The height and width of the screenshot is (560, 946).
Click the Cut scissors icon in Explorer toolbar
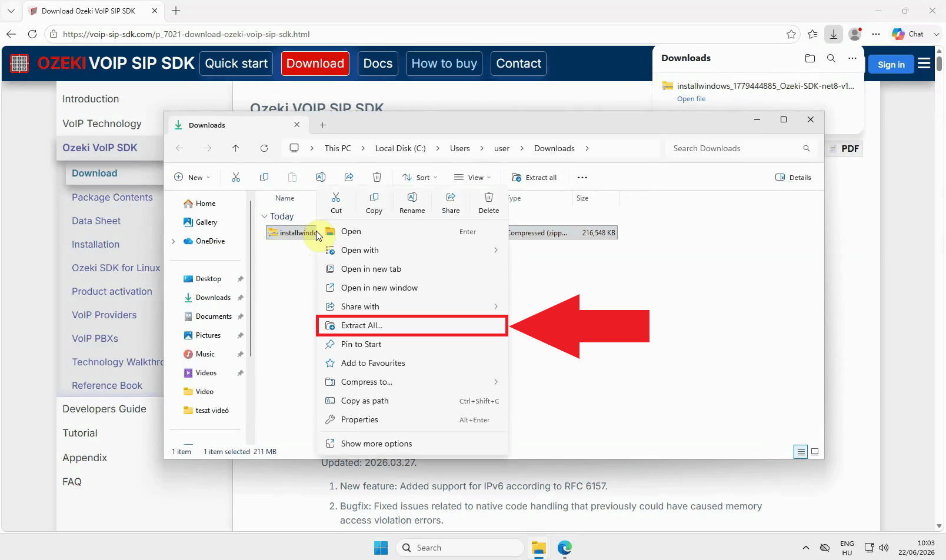coord(236,177)
